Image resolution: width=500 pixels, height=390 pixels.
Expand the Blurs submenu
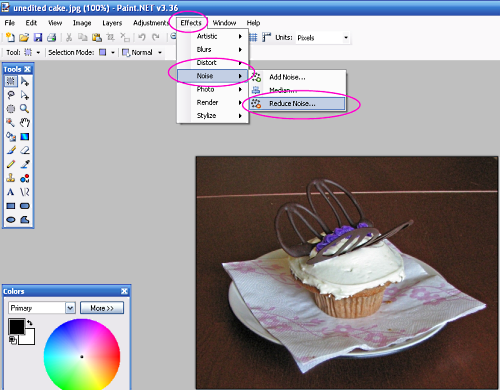pyautogui.click(x=213, y=49)
